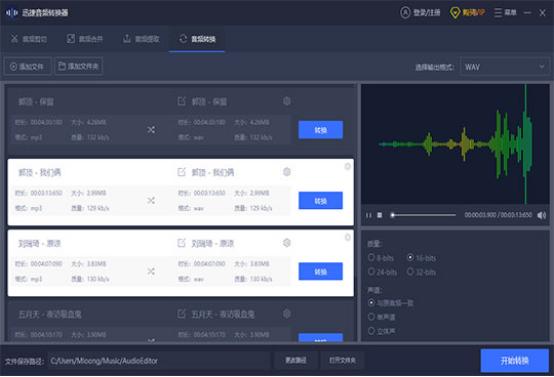Click the shuffle-arrows icon in the 3.83MB row

coord(151,271)
